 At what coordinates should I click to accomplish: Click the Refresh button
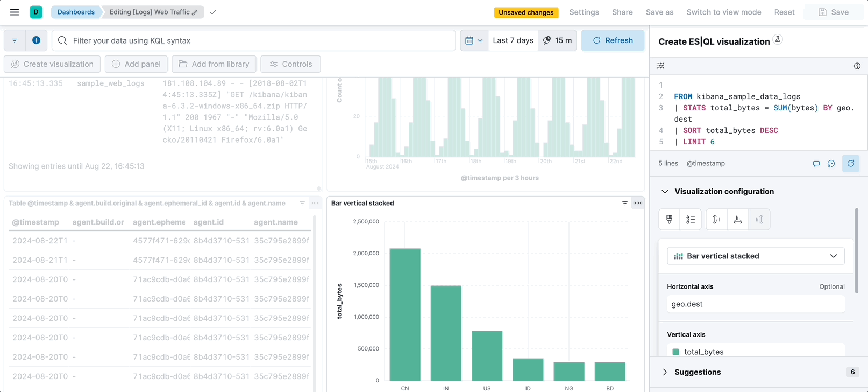613,40
